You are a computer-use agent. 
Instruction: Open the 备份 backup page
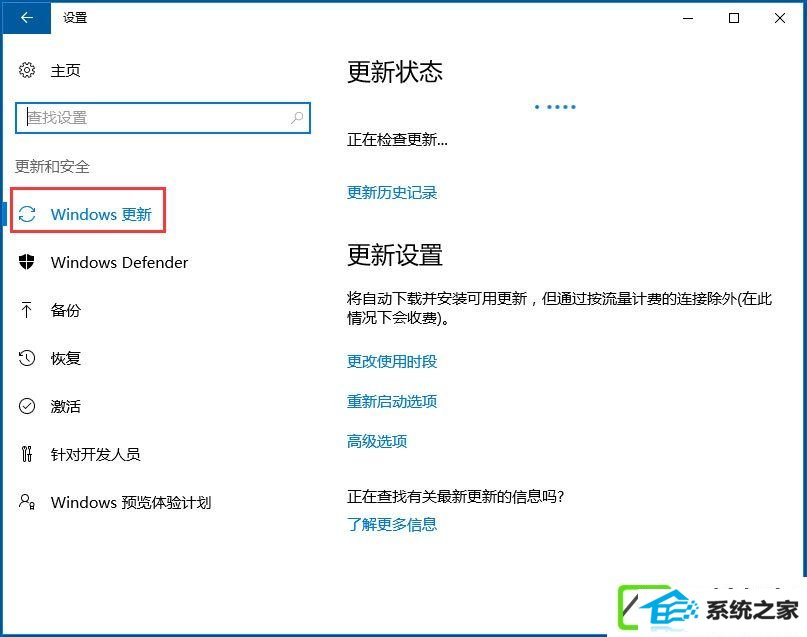click(65, 310)
